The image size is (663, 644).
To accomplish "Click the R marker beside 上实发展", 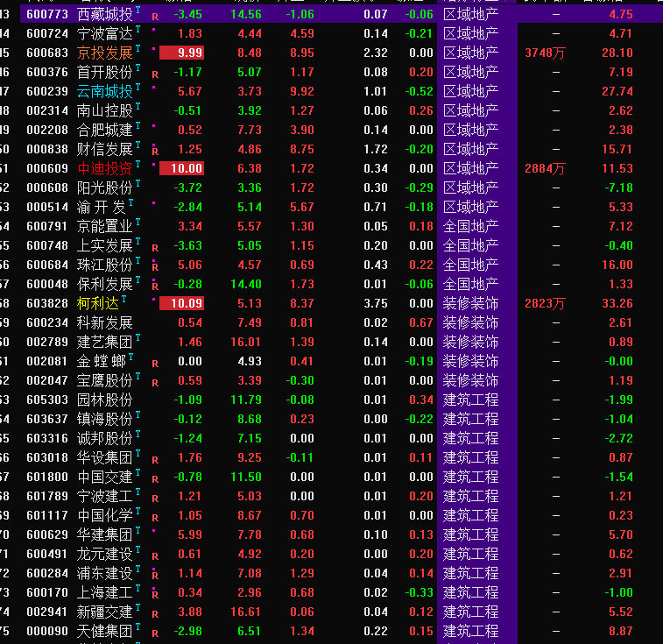I will tap(155, 248).
